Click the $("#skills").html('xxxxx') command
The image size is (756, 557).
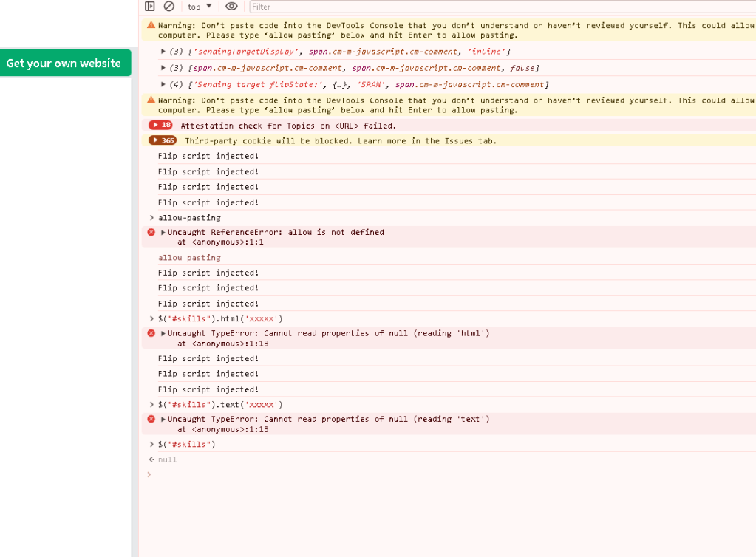pyautogui.click(x=220, y=319)
